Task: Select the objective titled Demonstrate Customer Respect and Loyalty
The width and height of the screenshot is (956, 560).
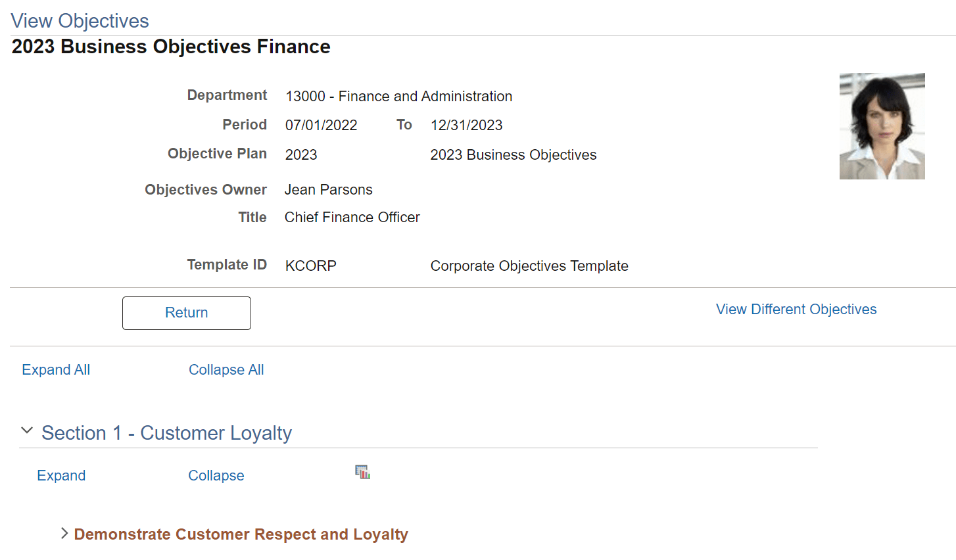Action: pos(241,534)
